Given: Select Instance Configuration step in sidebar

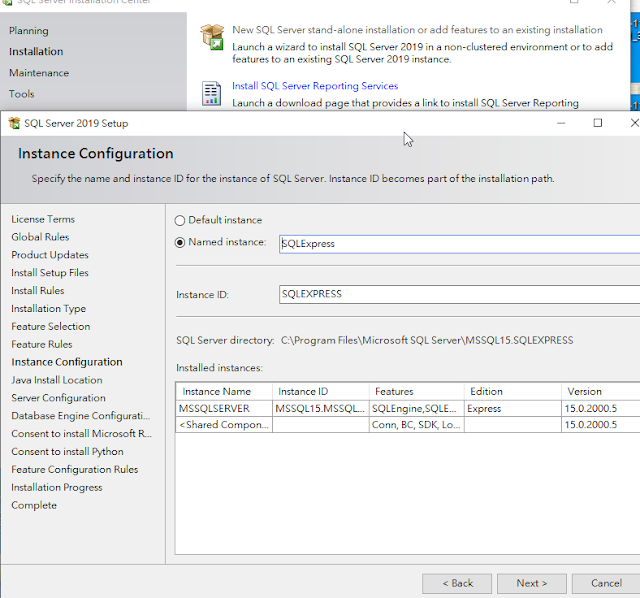Looking at the screenshot, I should [67, 362].
